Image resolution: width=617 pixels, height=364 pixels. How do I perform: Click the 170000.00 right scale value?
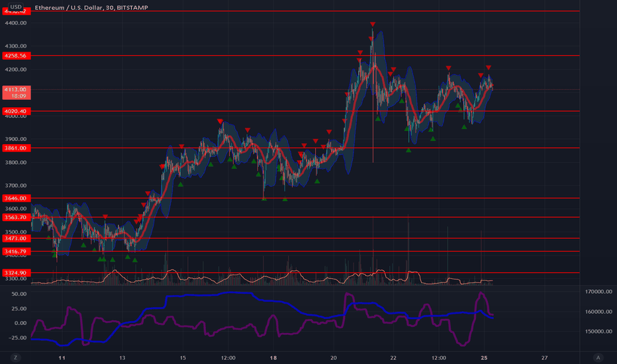tap(598, 292)
